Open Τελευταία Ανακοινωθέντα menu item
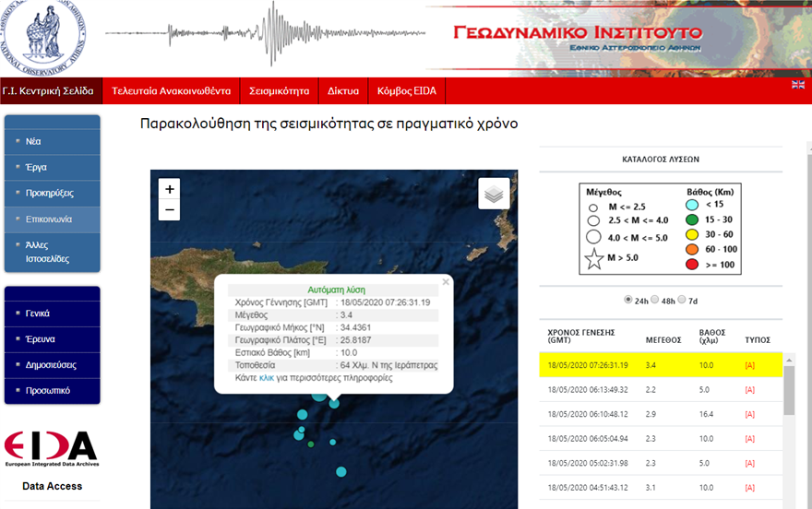The width and height of the screenshot is (812, 509). click(171, 91)
